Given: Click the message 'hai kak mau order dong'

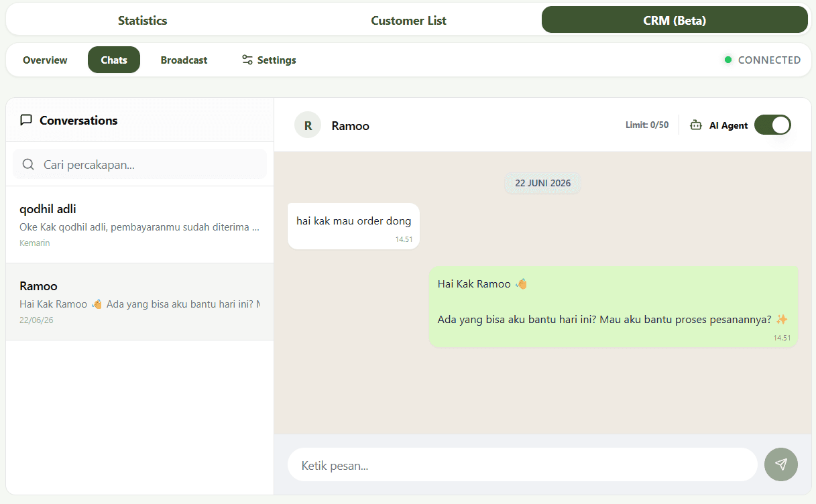Looking at the screenshot, I should pos(353,226).
